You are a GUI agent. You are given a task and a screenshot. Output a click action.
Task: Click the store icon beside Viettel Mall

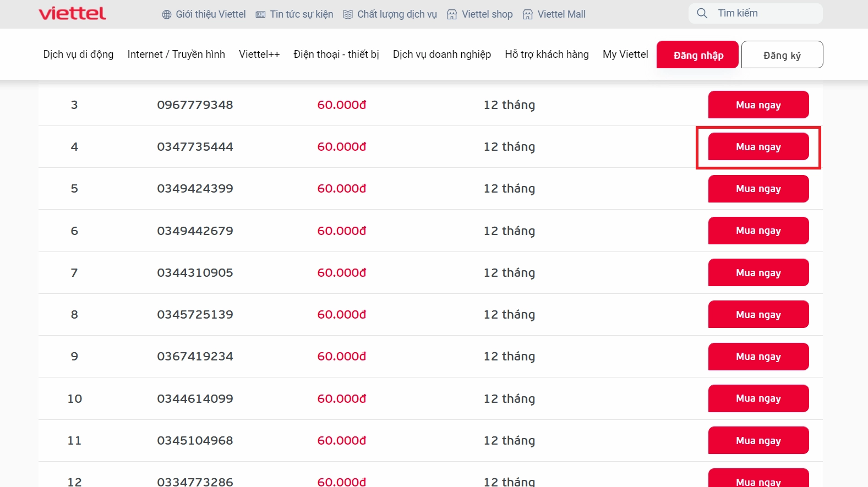coord(528,15)
